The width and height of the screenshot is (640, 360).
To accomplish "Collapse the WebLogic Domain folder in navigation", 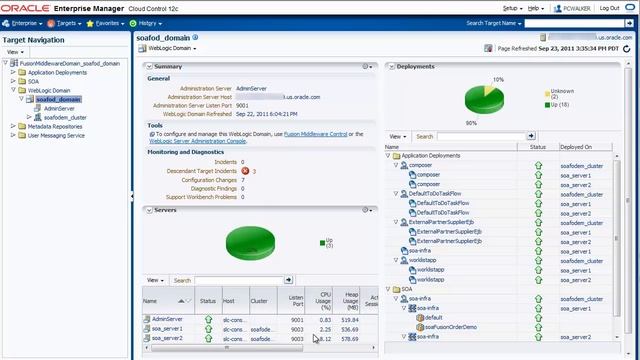I will (x=13, y=90).
